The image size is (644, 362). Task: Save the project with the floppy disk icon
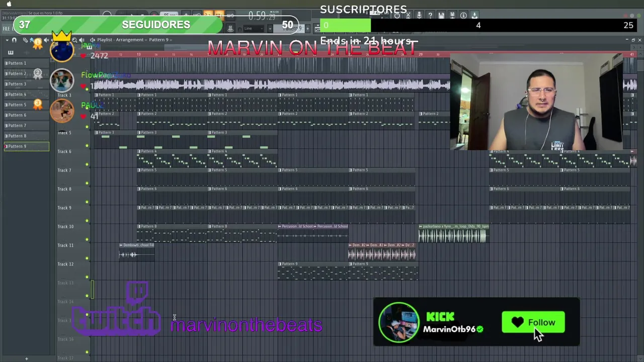point(441,16)
